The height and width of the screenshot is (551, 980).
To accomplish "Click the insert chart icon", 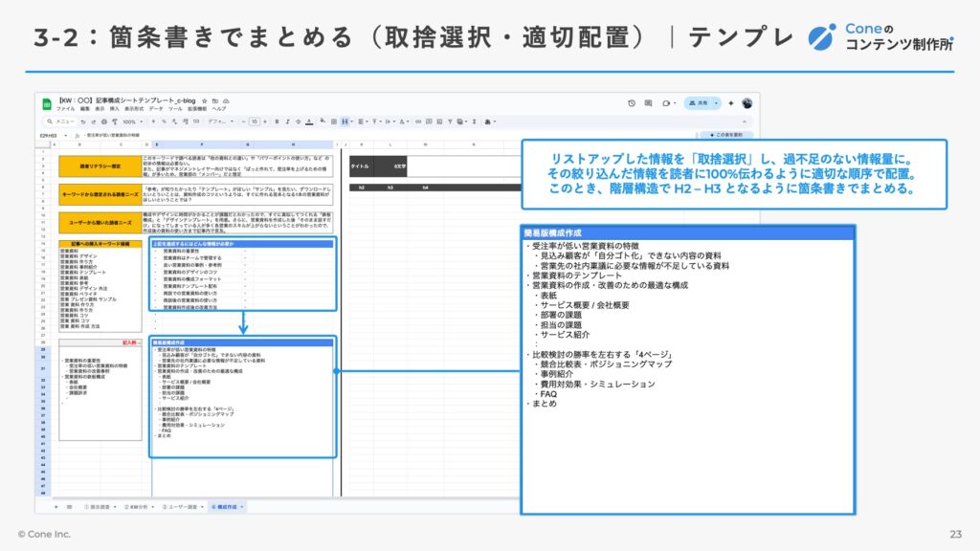I will coord(439,121).
